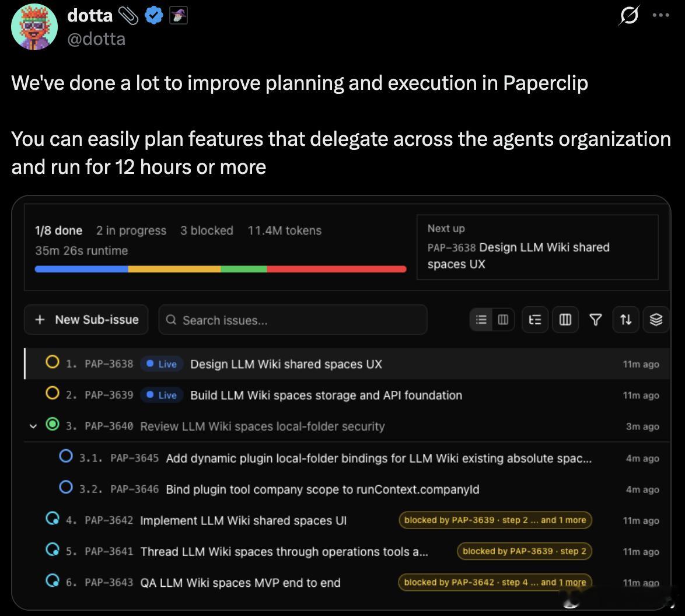The height and width of the screenshot is (616, 685).
Task: Click green segment of progress bar
Action: 244,269
